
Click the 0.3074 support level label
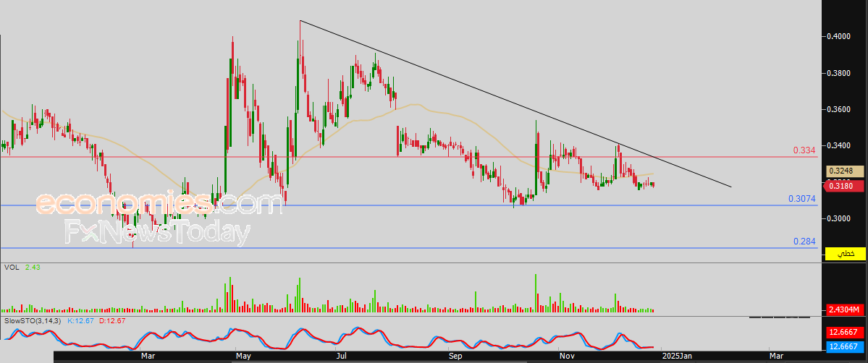click(x=802, y=199)
